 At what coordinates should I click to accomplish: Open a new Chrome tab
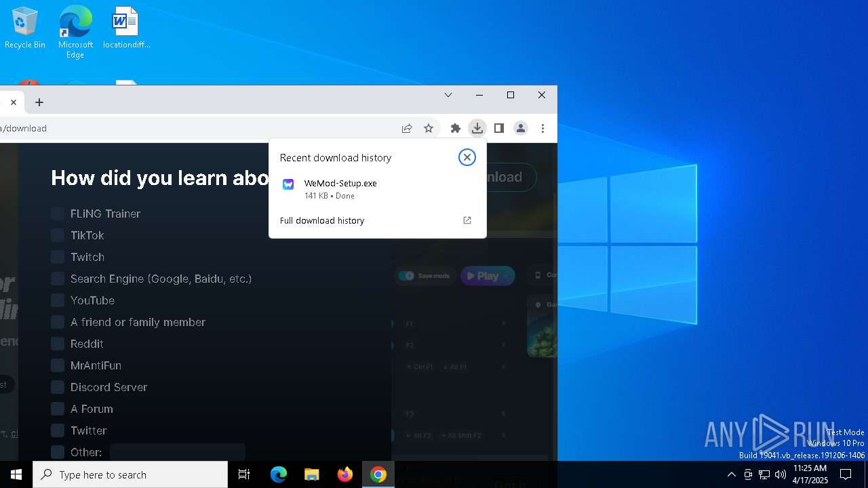click(x=39, y=102)
